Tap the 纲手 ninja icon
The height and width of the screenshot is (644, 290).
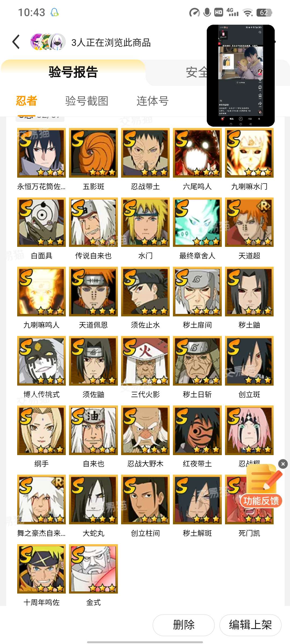41,430
